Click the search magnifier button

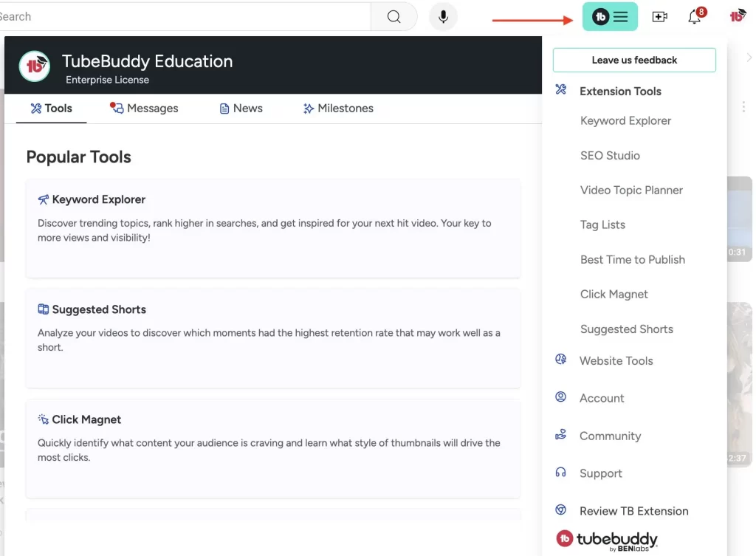tap(394, 17)
